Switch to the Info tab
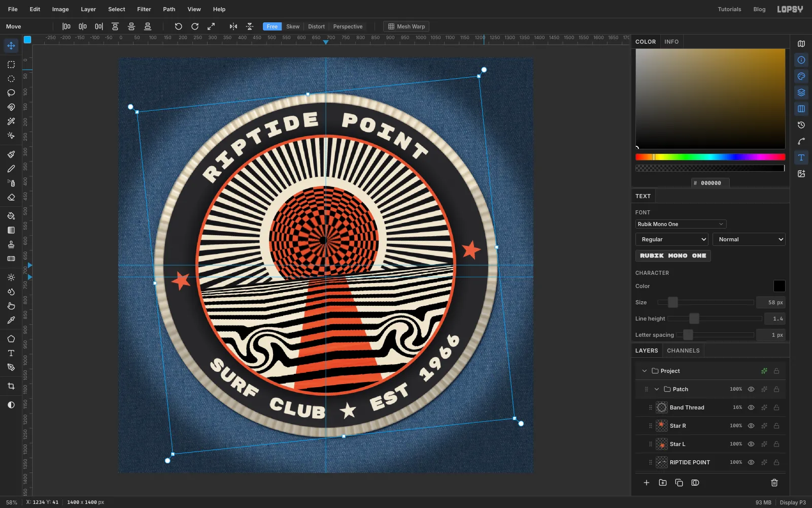Viewport: 812px width, 508px height. [x=671, y=42]
